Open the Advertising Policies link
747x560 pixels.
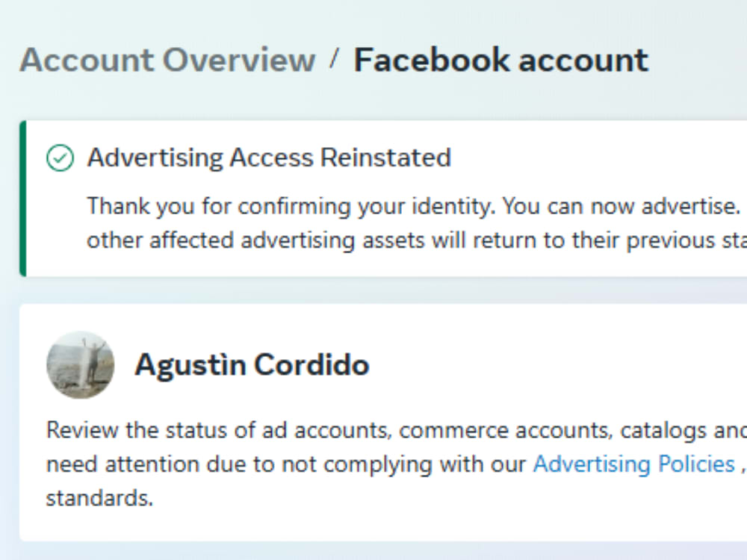point(634,464)
